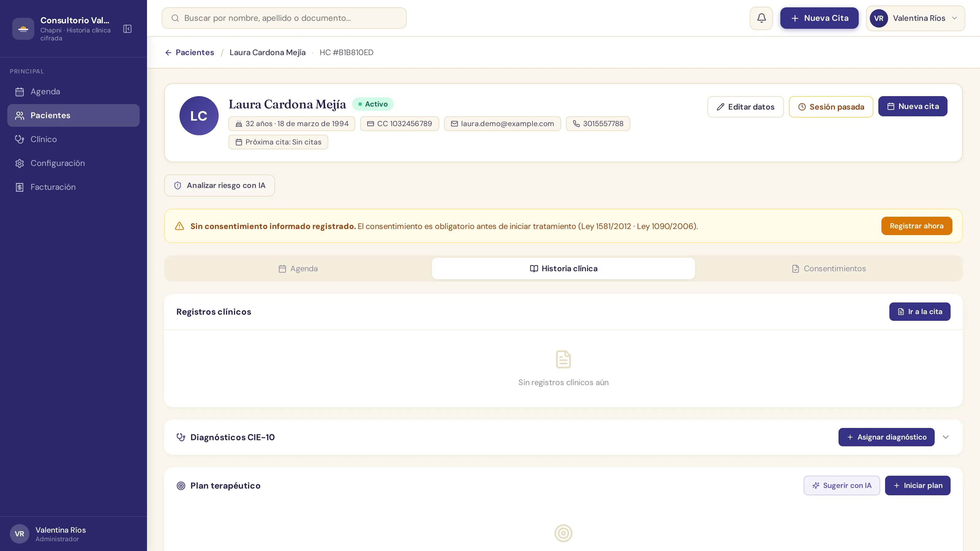The image size is (980, 551).
Task: Click the shield icon in Analizar riesgo
Action: pyautogui.click(x=178, y=186)
